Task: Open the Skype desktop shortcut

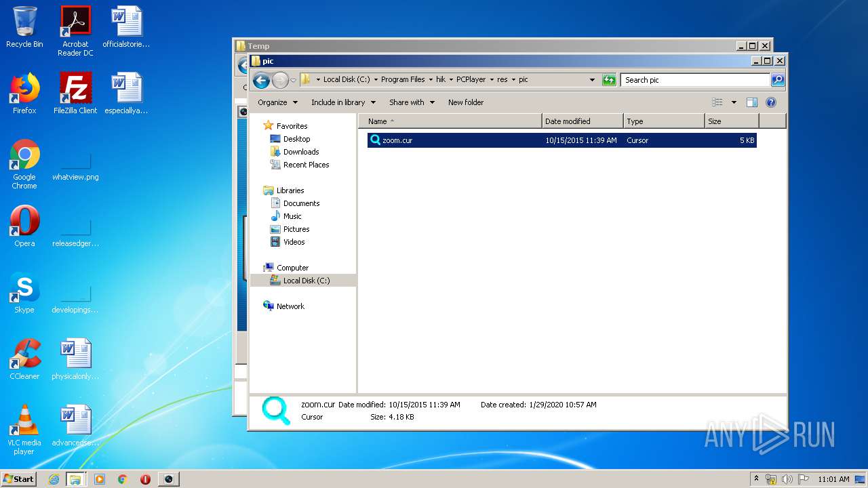Action: pyautogui.click(x=24, y=293)
